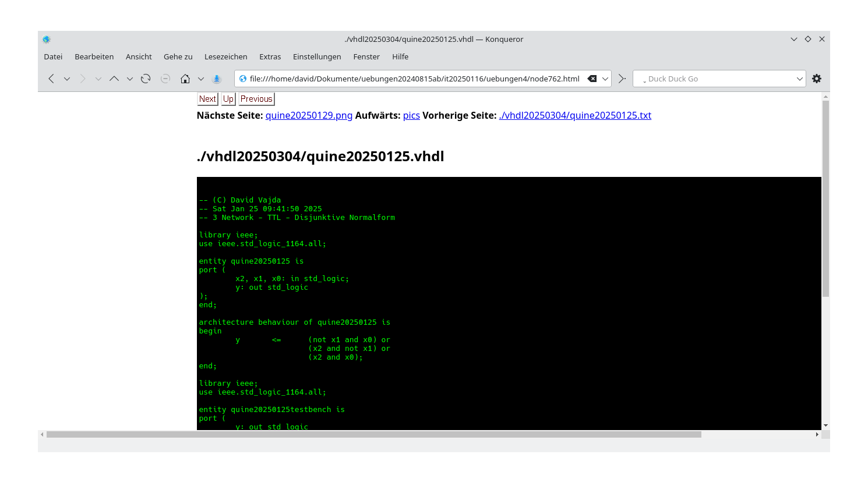Open Konqueror settings via gear icon
The width and height of the screenshot is (868, 497).
tap(816, 78)
